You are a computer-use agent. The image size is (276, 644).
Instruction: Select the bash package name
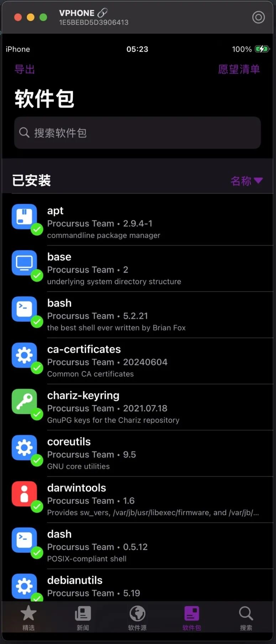coord(59,303)
